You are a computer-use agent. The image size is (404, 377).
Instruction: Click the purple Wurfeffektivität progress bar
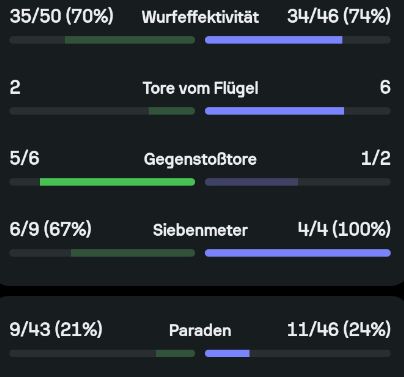274,40
